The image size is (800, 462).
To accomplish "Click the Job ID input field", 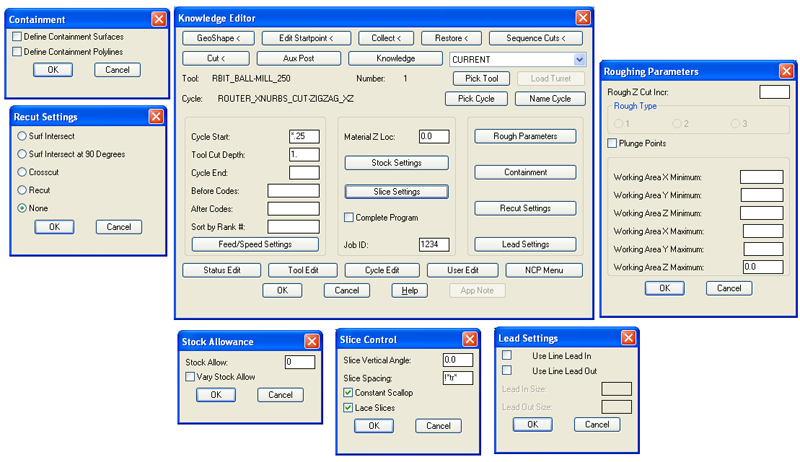I will click(x=434, y=244).
